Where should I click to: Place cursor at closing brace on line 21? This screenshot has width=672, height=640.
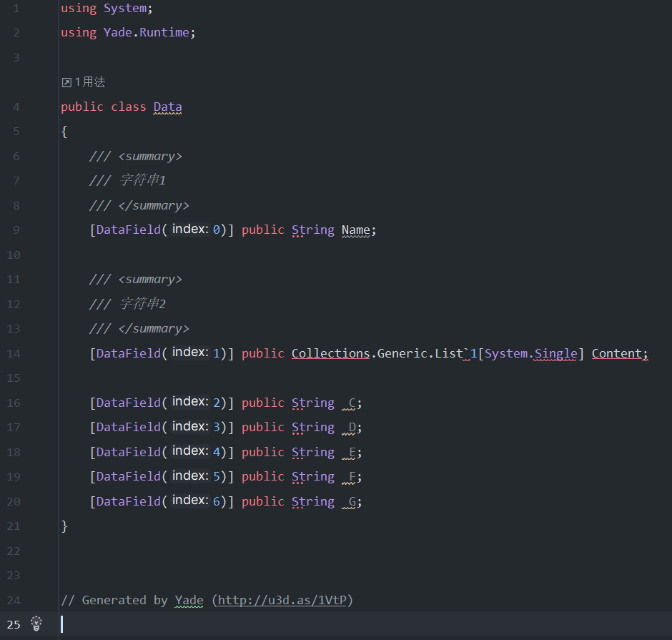(64, 526)
